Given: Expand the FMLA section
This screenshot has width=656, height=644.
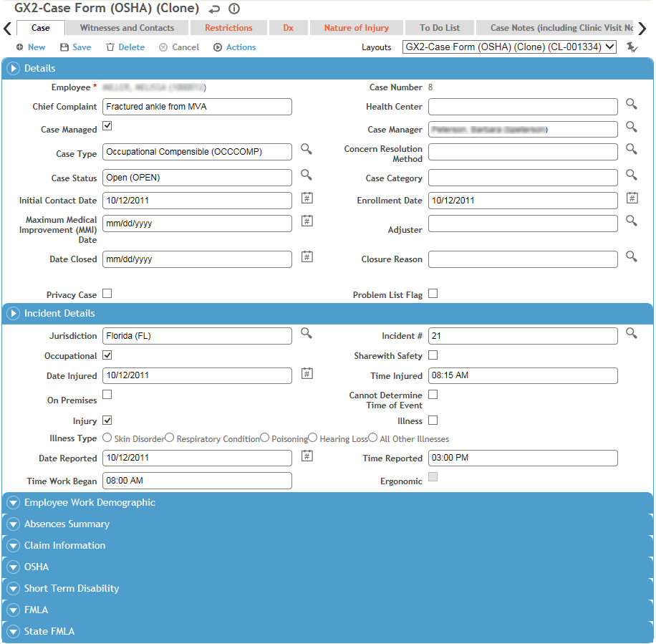Looking at the screenshot, I should [13, 610].
